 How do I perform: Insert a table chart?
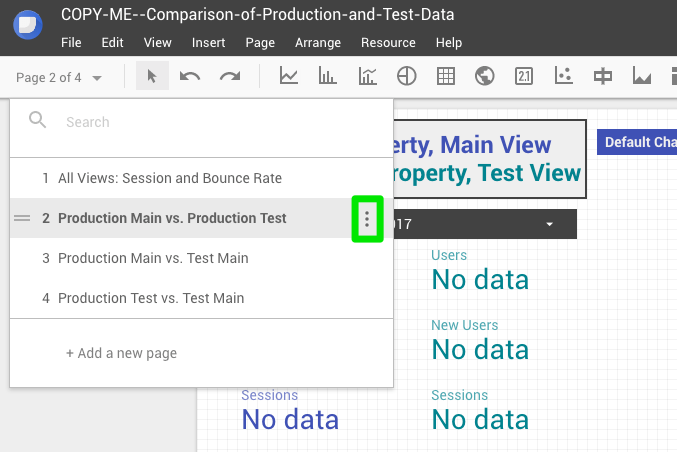point(446,76)
